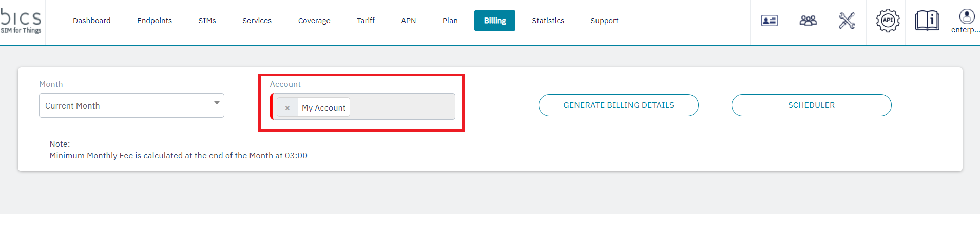Click the Month dropdown arrow
This screenshot has width=980, height=233.
pos(217,103)
